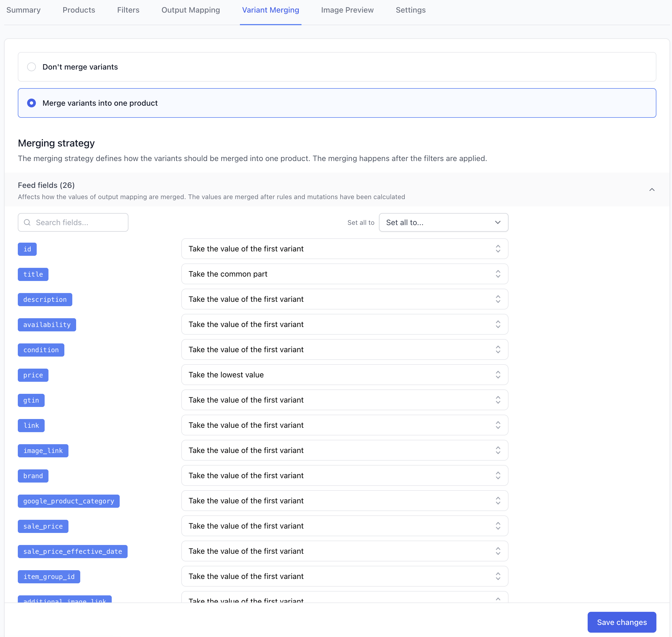Select Merge variants into one product option

click(x=31, y=103)
